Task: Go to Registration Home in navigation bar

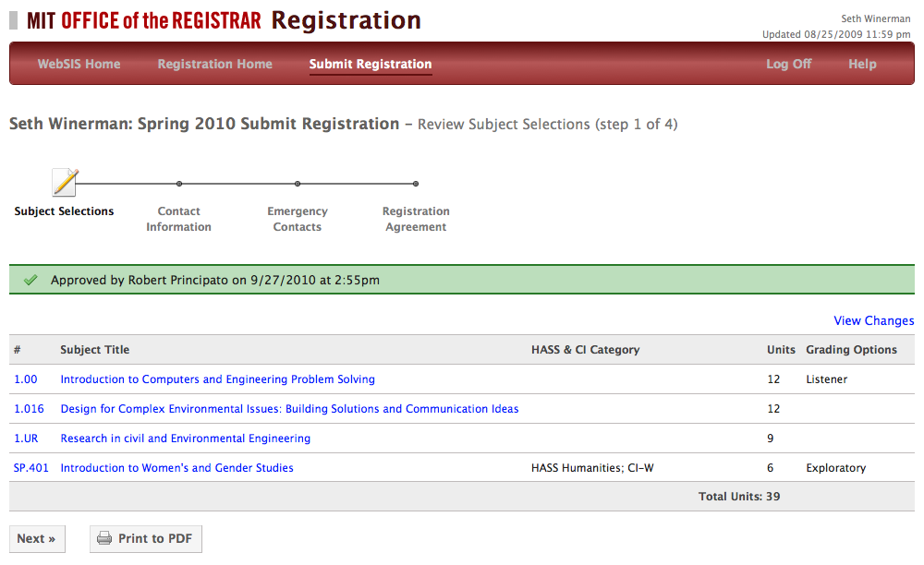Action: [x=214, y=64]
